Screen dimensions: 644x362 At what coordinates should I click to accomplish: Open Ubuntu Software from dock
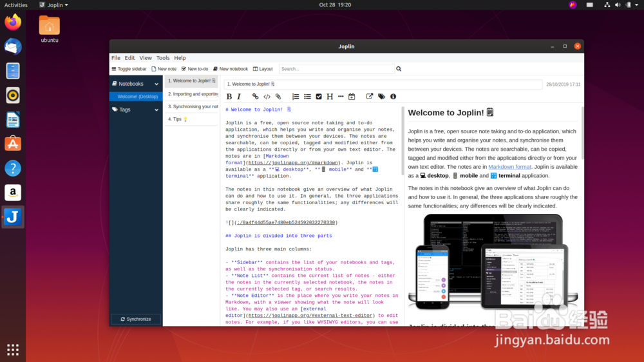[13, 144]
